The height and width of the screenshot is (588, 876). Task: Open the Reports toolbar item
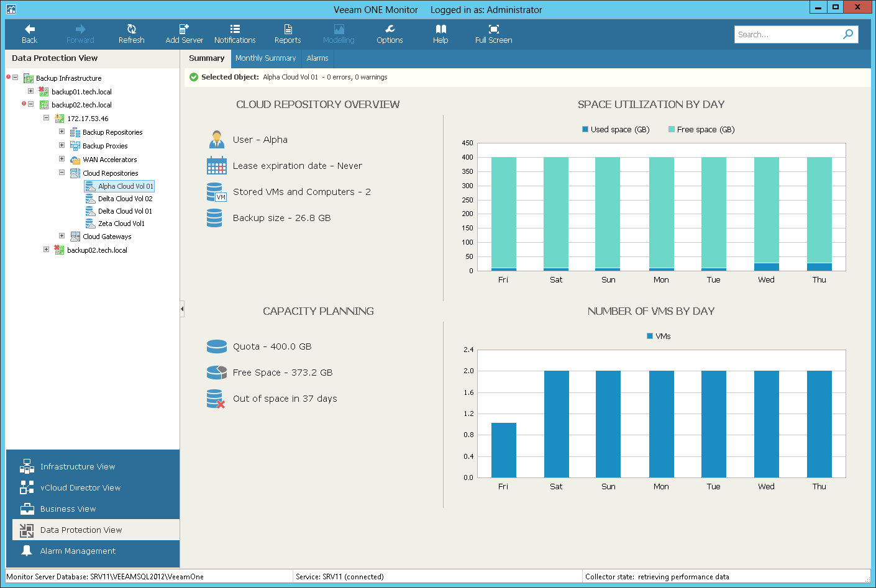pos(288,34)
